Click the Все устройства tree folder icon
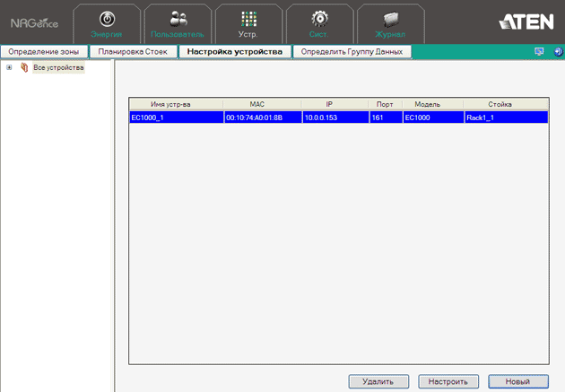Image resolution: width=565 pixels, height=392 pixels. [x=24, y=67]
